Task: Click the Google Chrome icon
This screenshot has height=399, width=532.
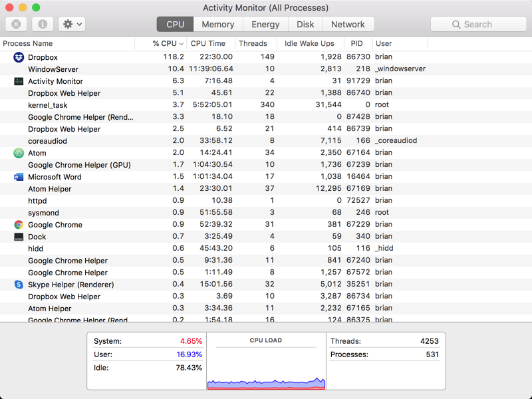Action: [19, 225]
